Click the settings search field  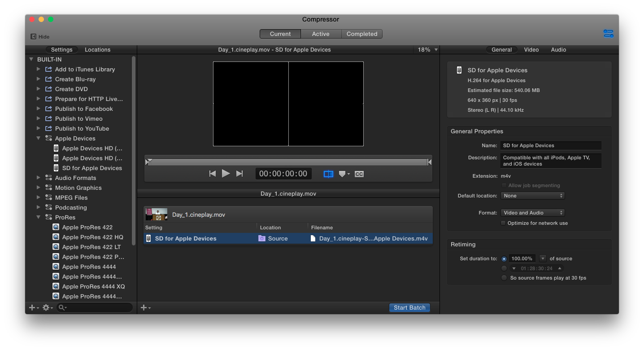coord(95,307)
